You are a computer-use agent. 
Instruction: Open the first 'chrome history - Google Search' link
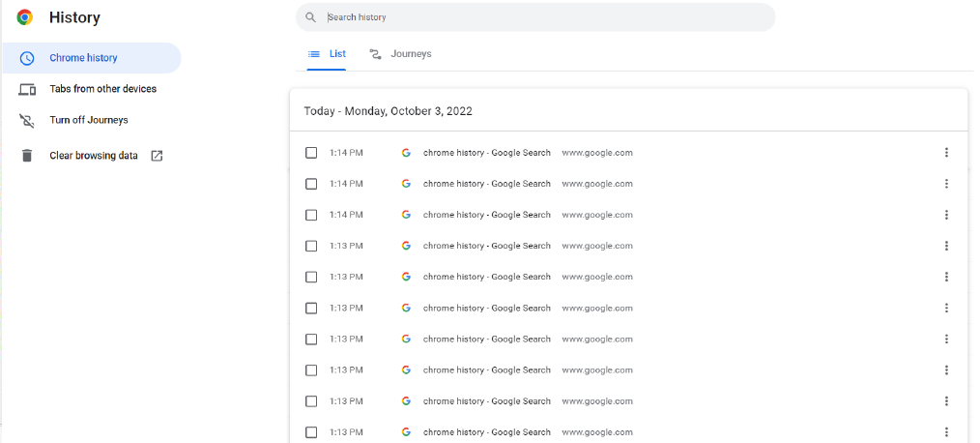point(486,153)
